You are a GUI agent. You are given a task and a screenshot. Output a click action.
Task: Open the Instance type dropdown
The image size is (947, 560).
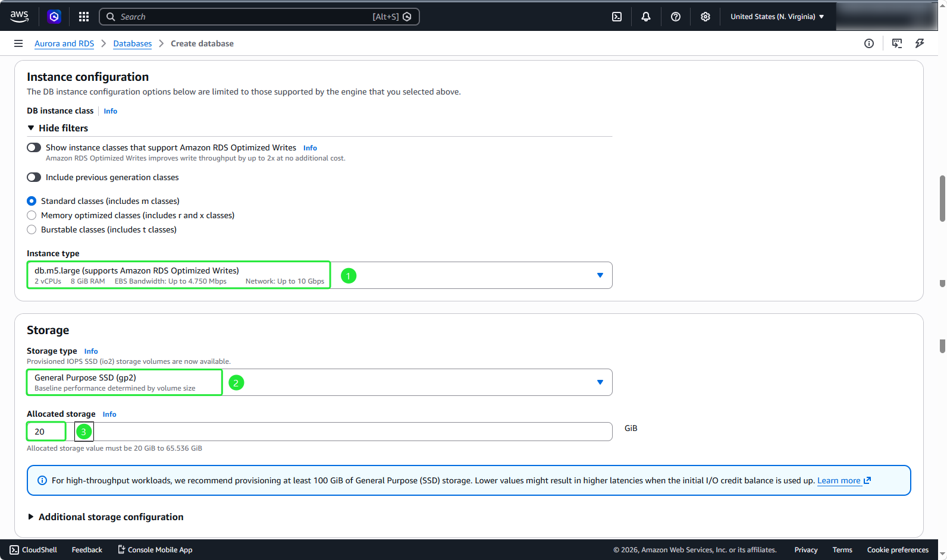point(319,275)
